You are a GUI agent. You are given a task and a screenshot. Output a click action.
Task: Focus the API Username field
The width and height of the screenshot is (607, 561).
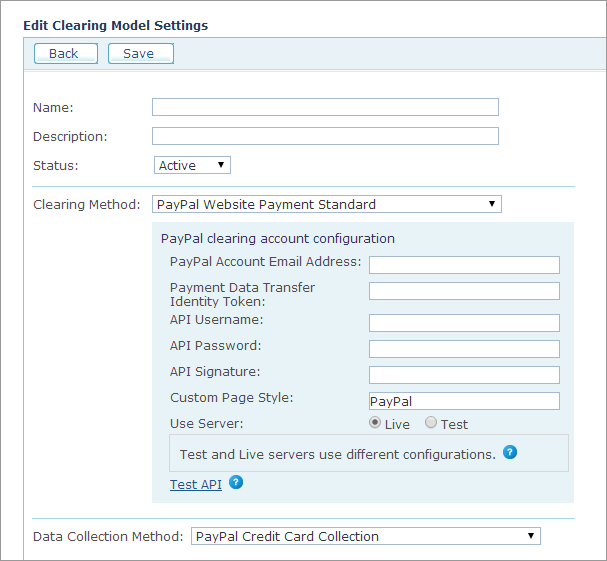point(464,323)
